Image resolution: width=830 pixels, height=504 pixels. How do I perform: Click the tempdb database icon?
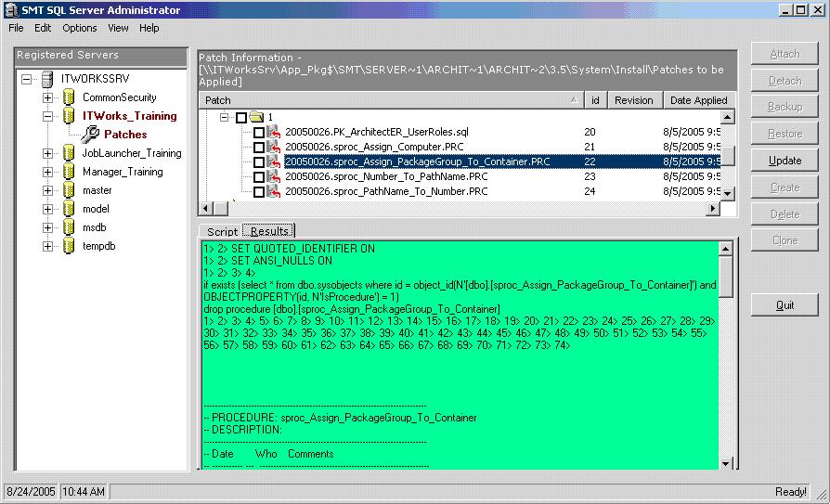pyautogui.click(x=68, y=246)
